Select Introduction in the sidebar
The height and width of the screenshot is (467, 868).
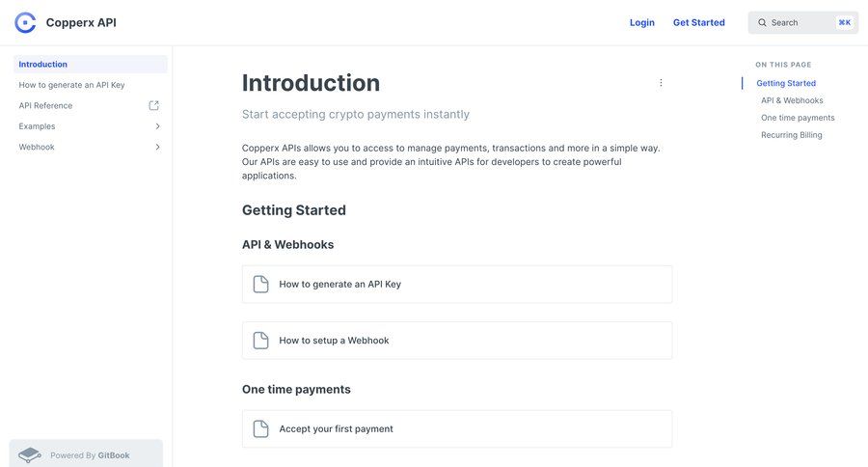(43, 65)
